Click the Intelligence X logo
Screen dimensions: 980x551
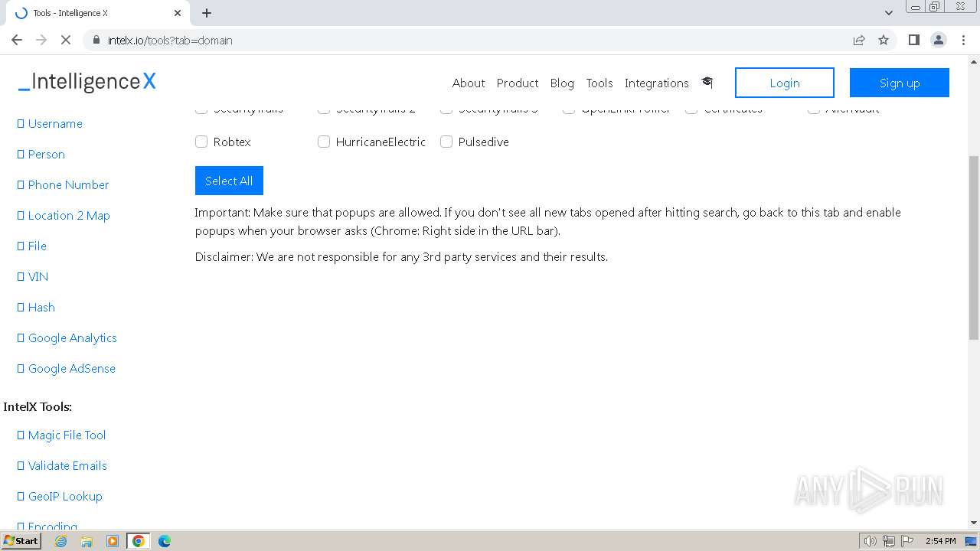(87, 81)
